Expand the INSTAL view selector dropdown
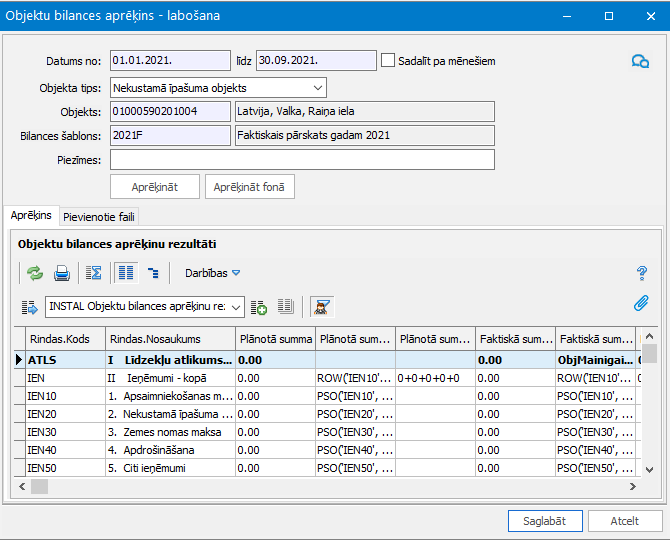This screenshot has width=670, height=540. click(235, 306)
